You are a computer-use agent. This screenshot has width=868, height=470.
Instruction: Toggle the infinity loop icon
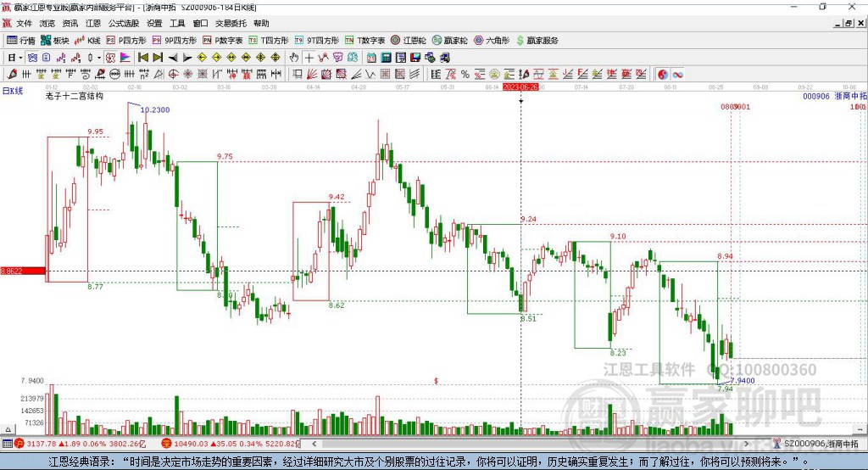(677, 74)
